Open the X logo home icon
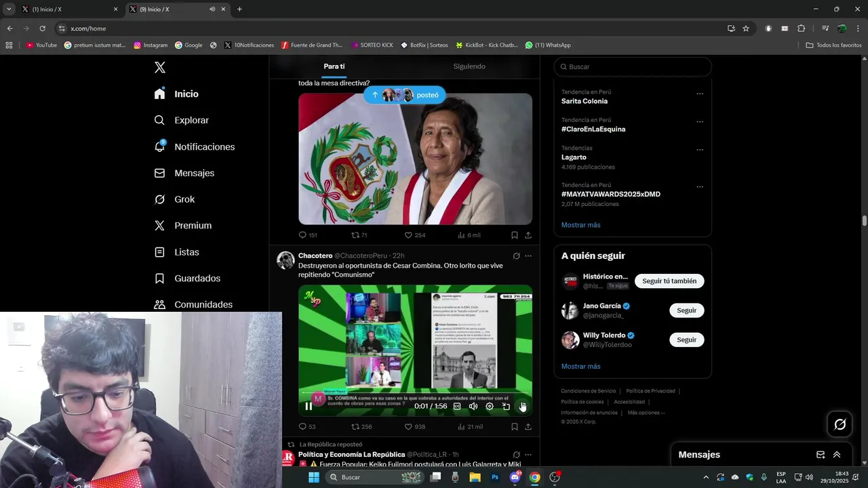Viewport: 868px width, 488px height. pos(159,67)
